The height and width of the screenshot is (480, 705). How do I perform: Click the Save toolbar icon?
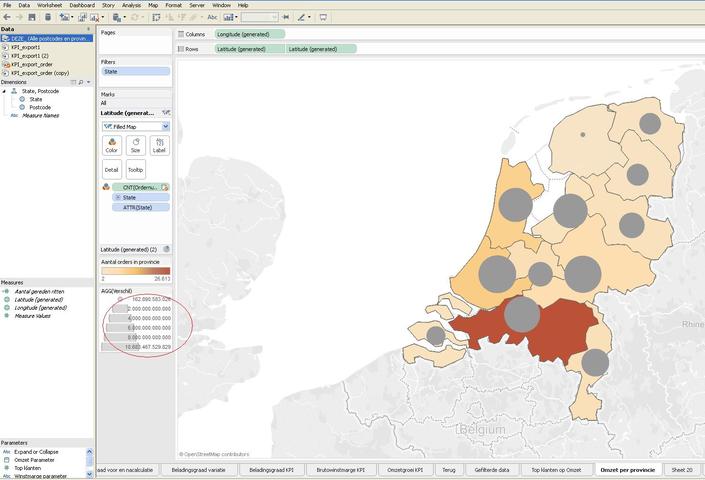32,17
